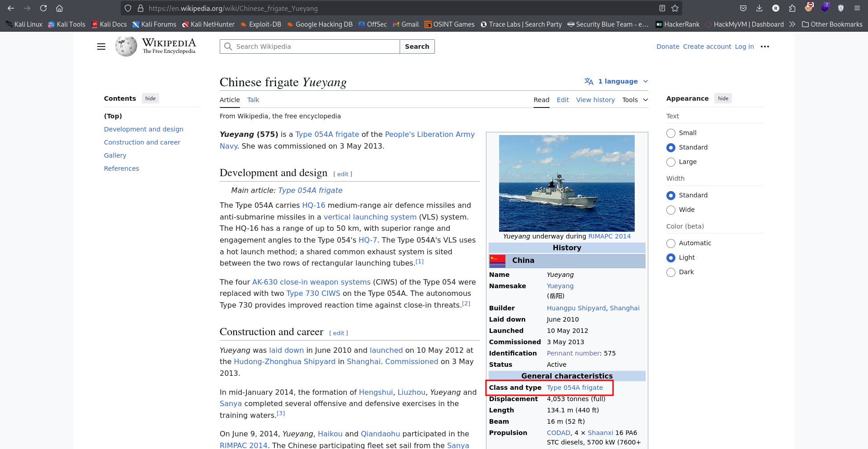This screenshot has height=449, width=868.
Task: Show more bookmarks overflow chevron
Action: click(792, 24)
